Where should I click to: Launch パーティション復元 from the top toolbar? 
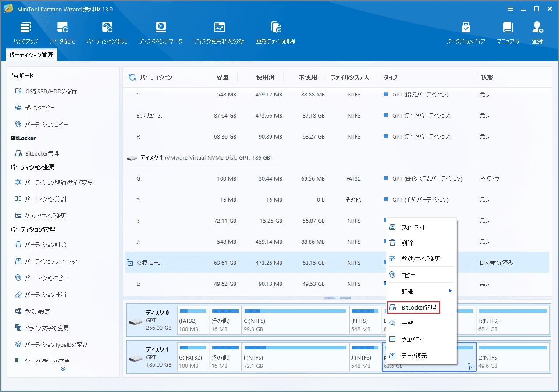tap(107, 32)
